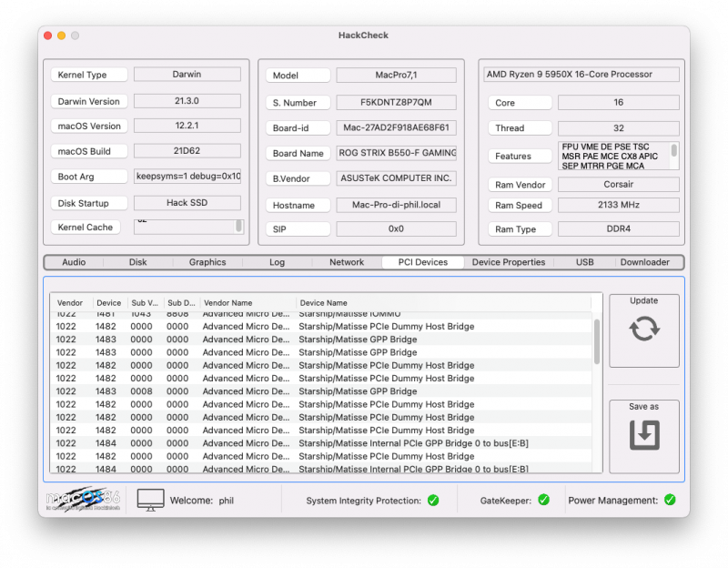Sort by the Vendor Name column header
Viewport: 728px width, 568px height.
click(227, 303)
